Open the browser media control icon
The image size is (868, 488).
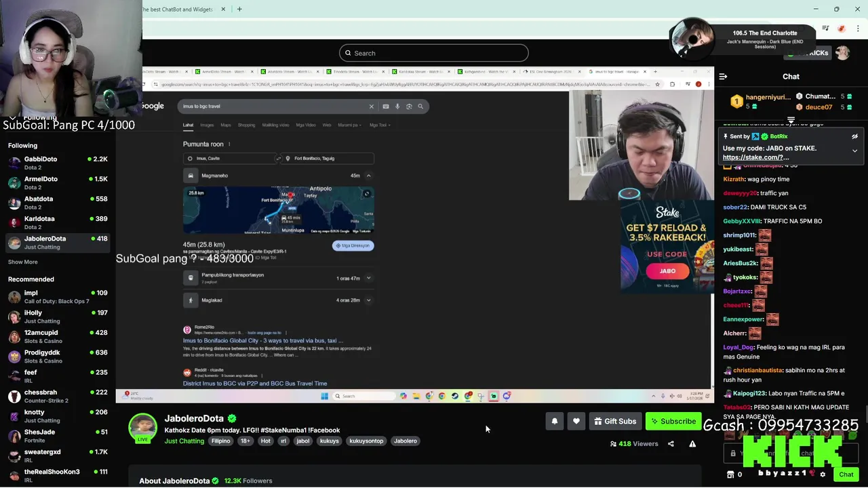coord(825,28)
